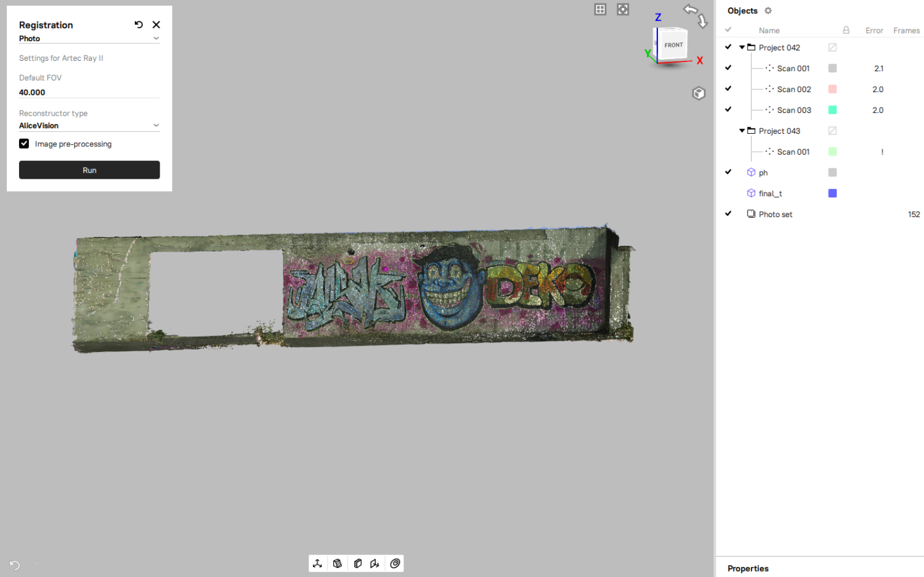924x577 pixels.
Task: Click the lock column header icon
Action: (x=846, y=30)
